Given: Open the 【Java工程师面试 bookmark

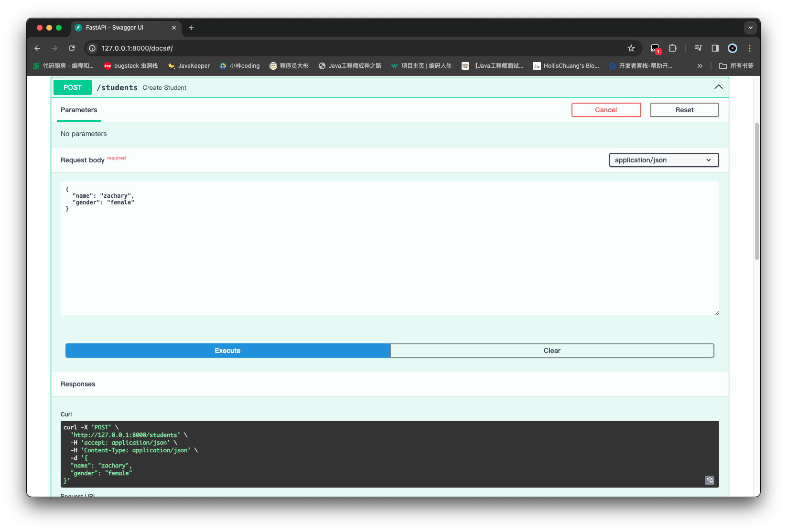Looking at the screenshot, I should 493,66.
